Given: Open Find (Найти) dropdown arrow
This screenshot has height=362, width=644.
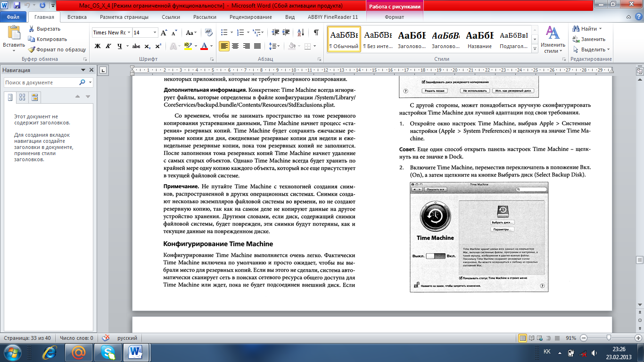Looking at the screenshot, I should [601, 29].
